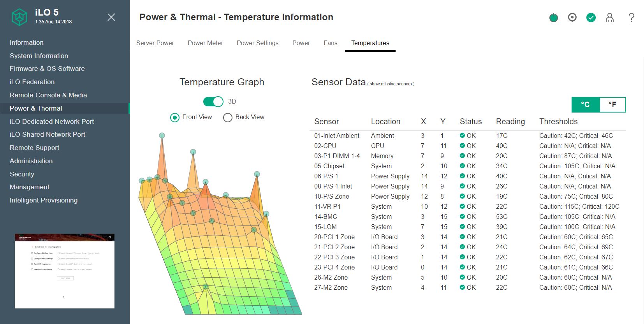Click the power status icon in header

553,18
